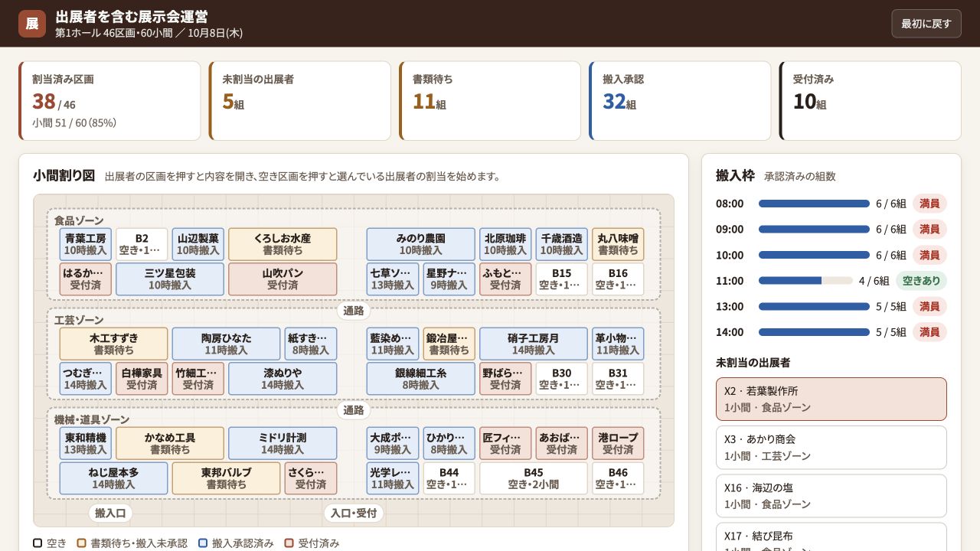
Task: Select empty booth B30
Action: (x=562, y=379)
